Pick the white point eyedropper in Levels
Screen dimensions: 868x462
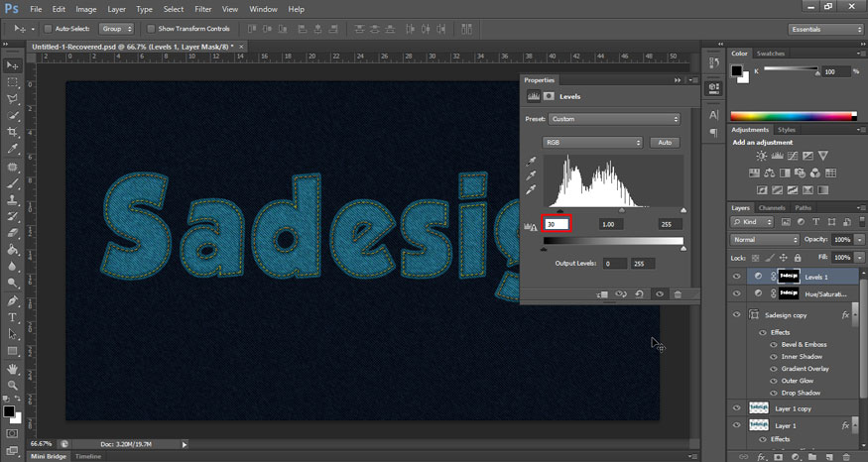click(532, 189)
